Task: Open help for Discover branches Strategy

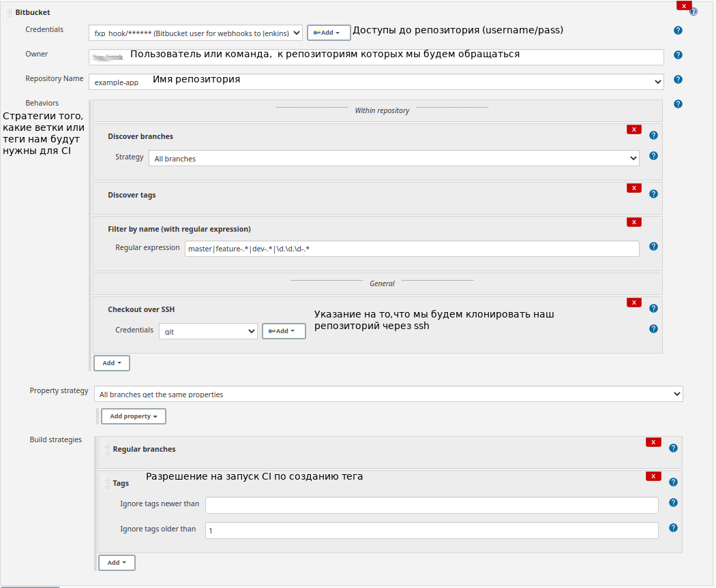Action: (653, 155)
